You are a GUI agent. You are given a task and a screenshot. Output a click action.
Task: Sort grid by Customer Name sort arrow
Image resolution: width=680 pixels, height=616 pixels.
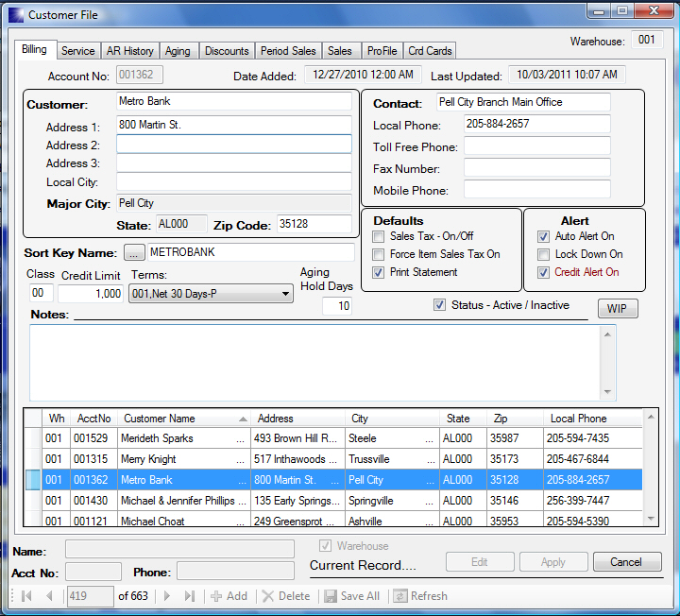(243, 419)
